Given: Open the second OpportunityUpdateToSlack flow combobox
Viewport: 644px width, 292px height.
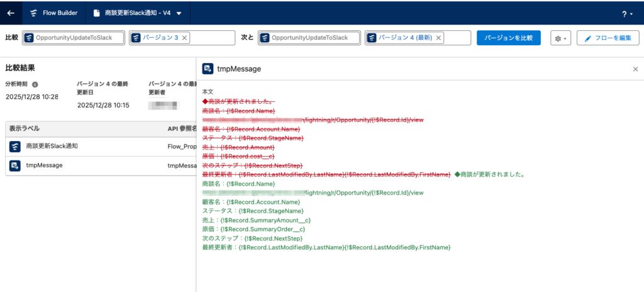Looking at the screenshot, I should [x=309, y=38].
